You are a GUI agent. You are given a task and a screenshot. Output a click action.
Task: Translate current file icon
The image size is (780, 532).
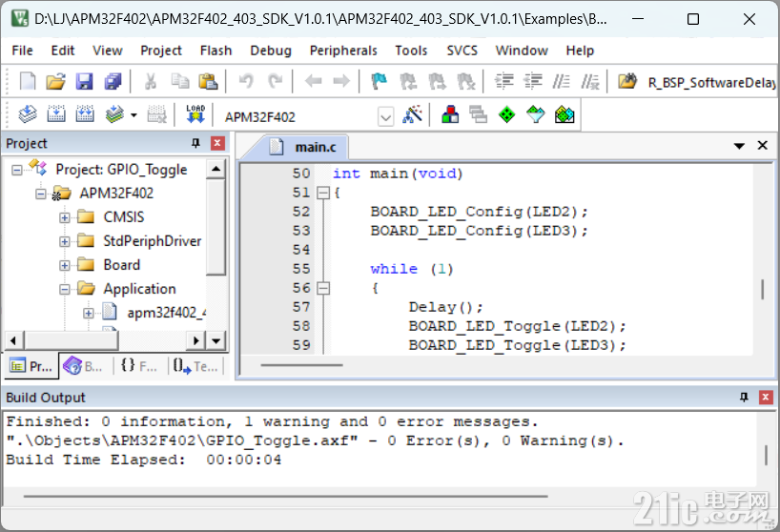point(28,114)
